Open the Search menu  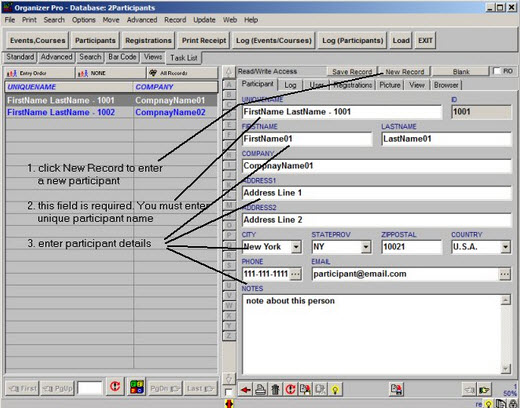pos(54,20)
